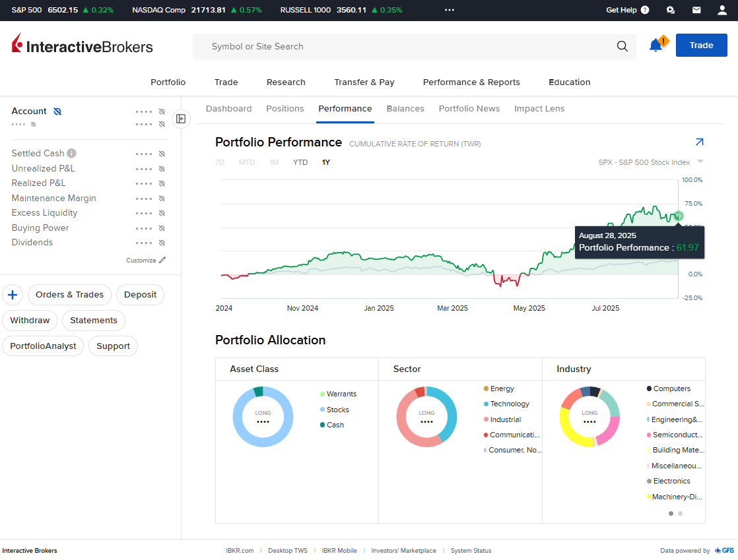Open the Portfolio main menu
The image size is (738, 560).
168,82
